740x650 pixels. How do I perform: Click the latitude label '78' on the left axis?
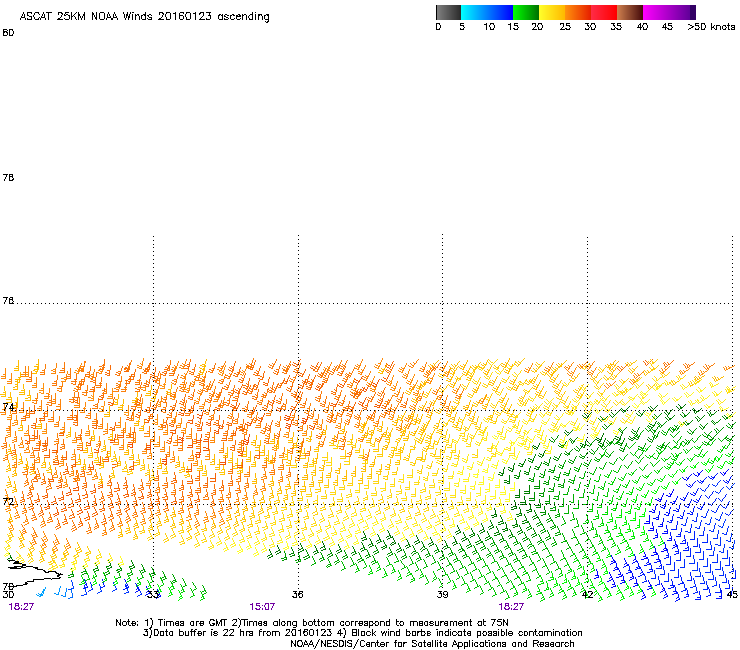[x=8, y=177]
